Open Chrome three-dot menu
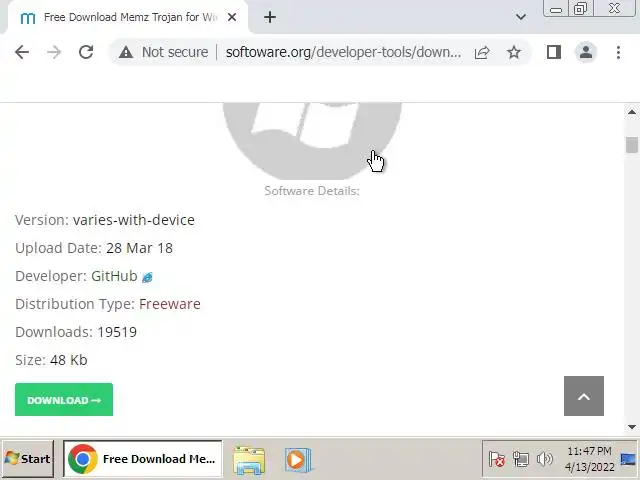Screen dimensions: 640x480 pyautogui.click(x=618, y=52)
